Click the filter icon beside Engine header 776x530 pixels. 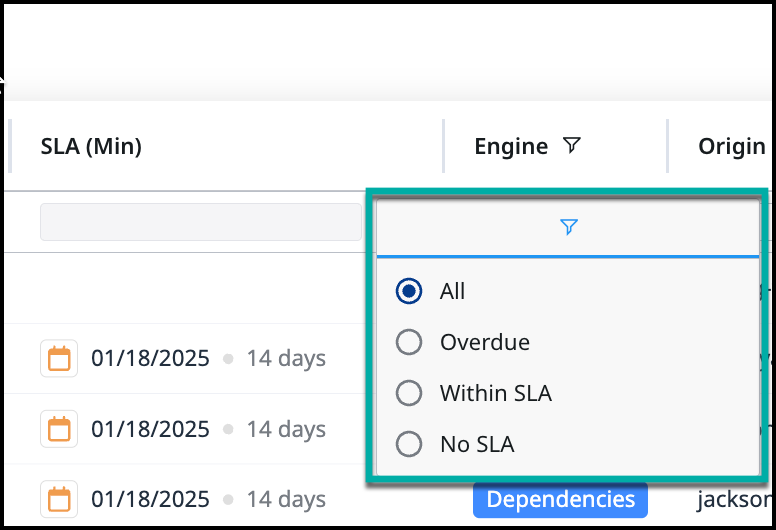click(x=571, y=147)
